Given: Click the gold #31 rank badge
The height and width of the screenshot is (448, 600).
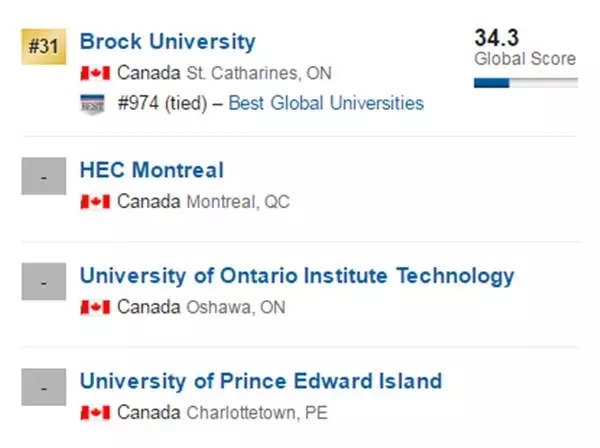Looking at the screenshot, I should pos(44,47).
